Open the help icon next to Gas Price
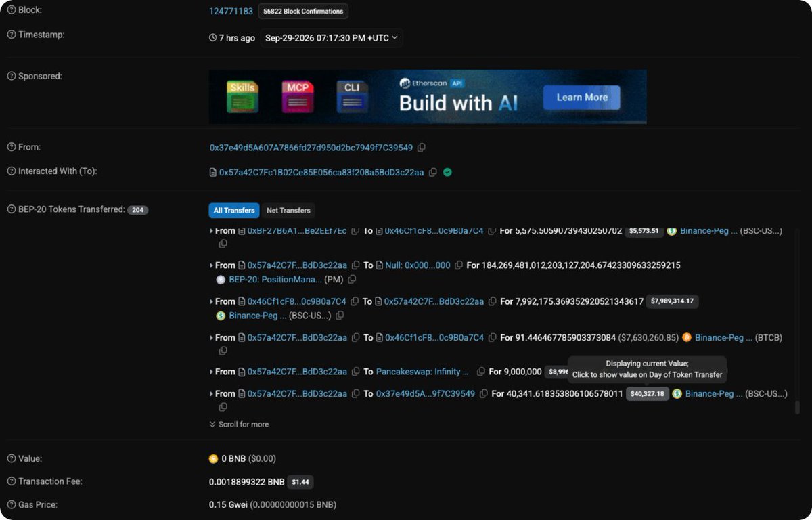Screen dimensions: 812x520 click(x=12, y=504)
